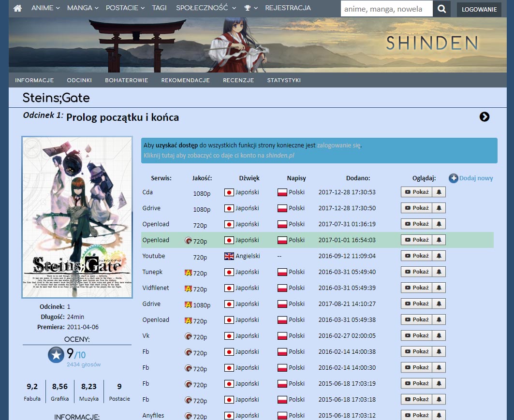This screenshot has height=420, width=514.
Task: Go to next episode arrow icon
Action: (x=484, y=116)
